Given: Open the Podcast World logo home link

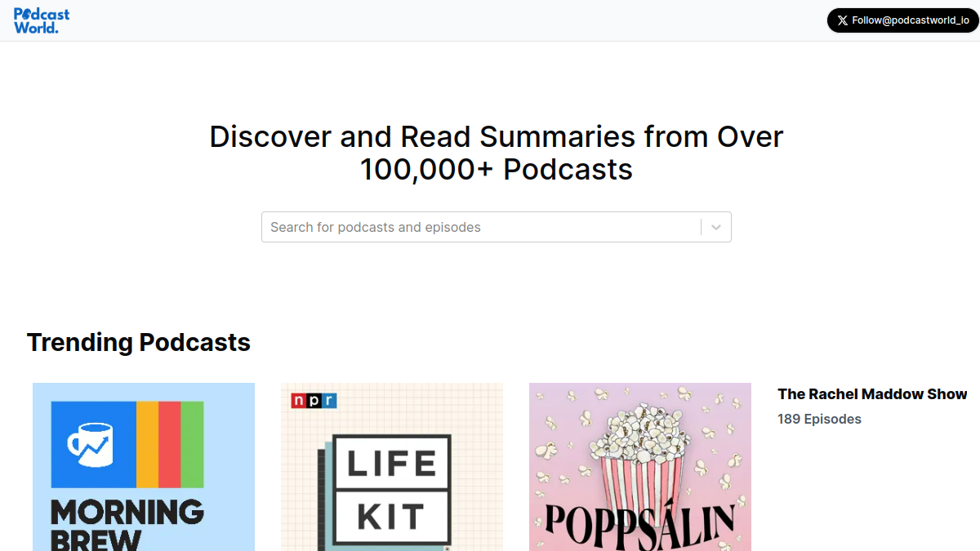Looking at the screenshot, I should pos(42,20).
